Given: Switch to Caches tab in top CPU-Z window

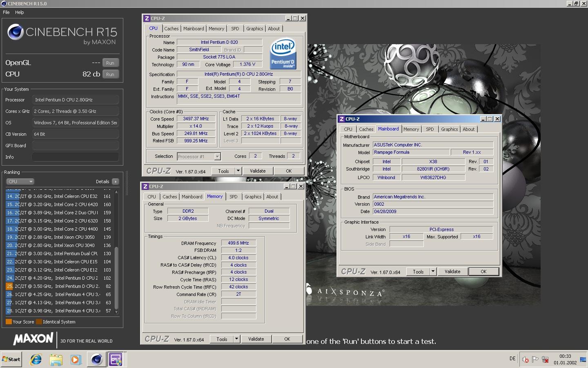Looking at the screenshot, I should (171, 29).
